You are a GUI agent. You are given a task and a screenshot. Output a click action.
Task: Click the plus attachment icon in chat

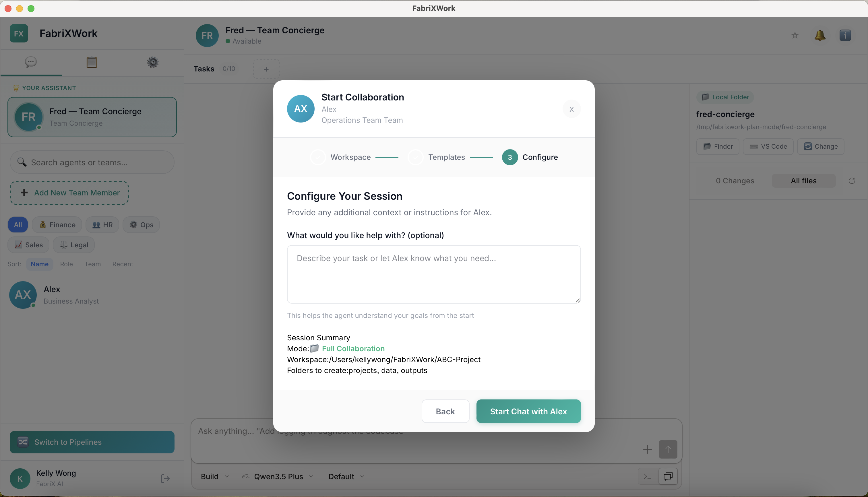(648, 449)
